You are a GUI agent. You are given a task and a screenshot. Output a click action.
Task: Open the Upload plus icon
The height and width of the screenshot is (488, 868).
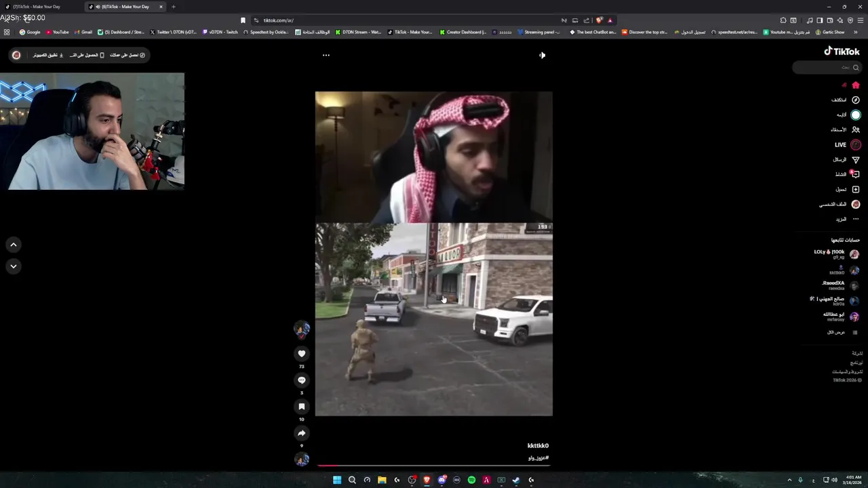click(856, 189)
